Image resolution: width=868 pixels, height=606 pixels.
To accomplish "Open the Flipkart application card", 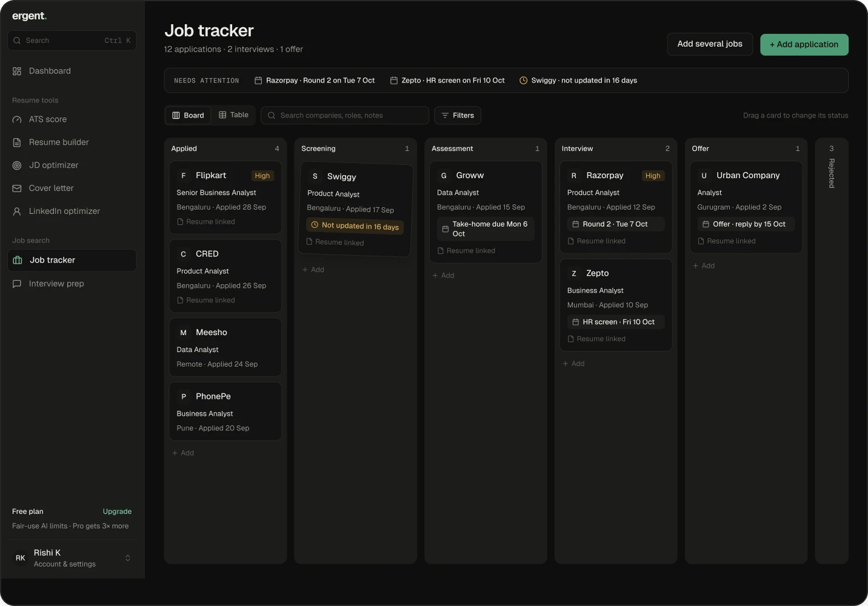I will 225,198.
